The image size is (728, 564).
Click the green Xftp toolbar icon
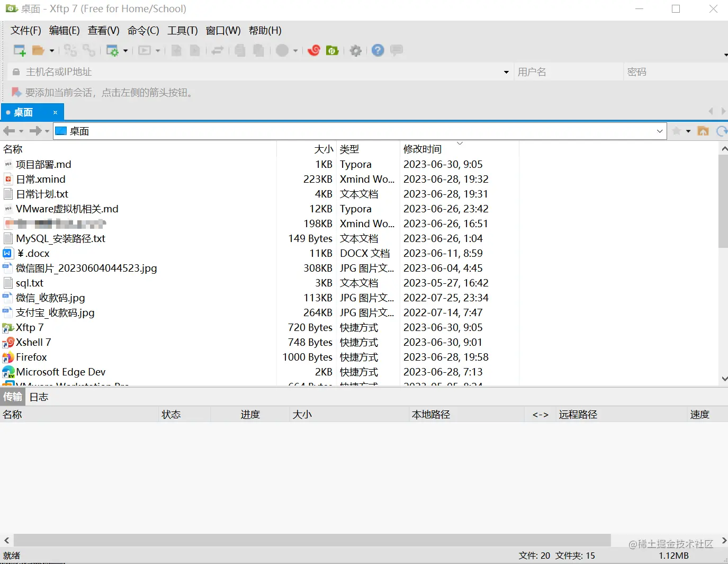coord(332,50)
